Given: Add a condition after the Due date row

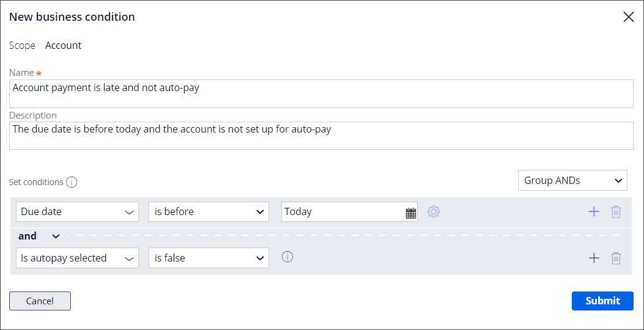Looking at the screenshot, I should click(x=593, y=212).
